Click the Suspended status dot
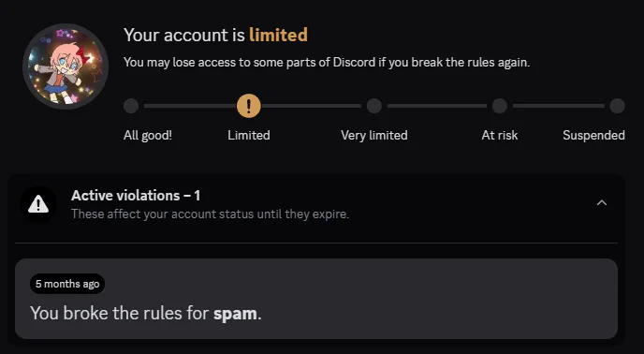The width and height of the screenshot is (644, 354). [x=617, y=106]
